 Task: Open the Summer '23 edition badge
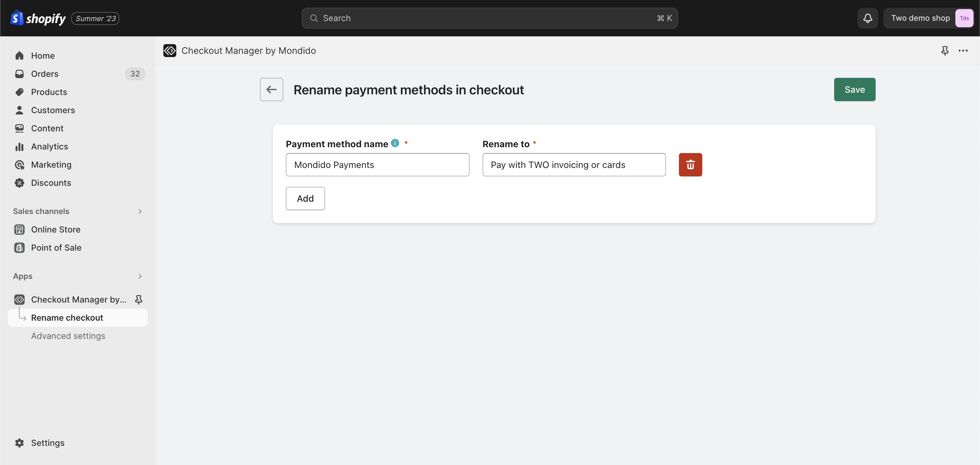95,18
